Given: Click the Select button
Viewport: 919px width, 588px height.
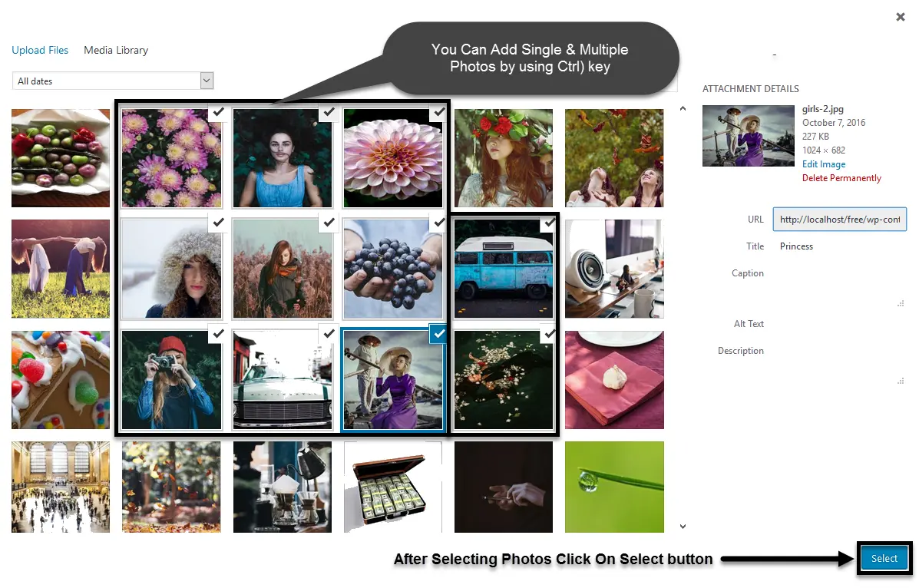Looking at the screenshot, I should coord(884,559).
